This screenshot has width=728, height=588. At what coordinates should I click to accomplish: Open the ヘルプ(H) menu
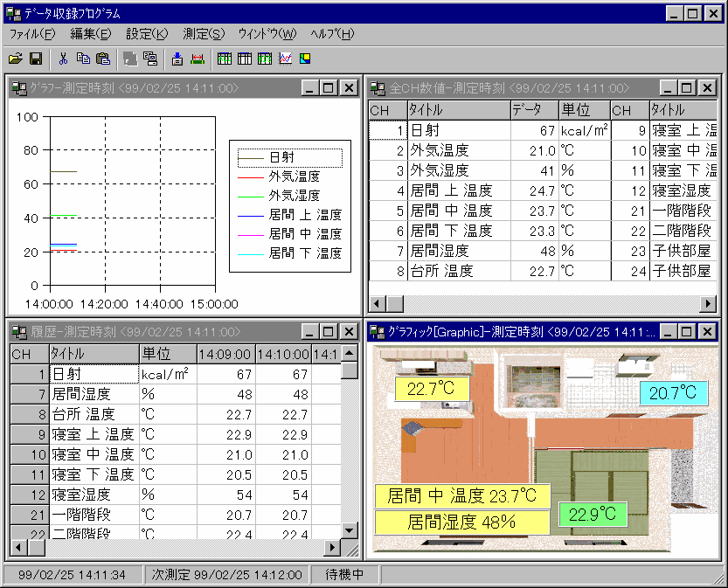coord(332,34)
